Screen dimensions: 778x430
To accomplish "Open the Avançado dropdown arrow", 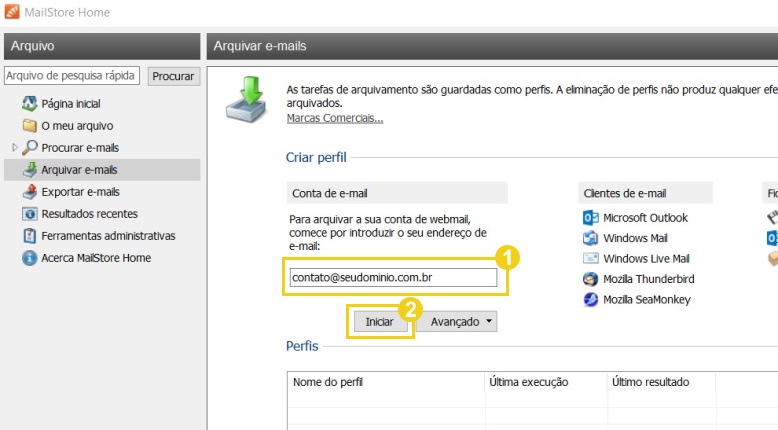I will pyautogui.click(x=489, y=321).
